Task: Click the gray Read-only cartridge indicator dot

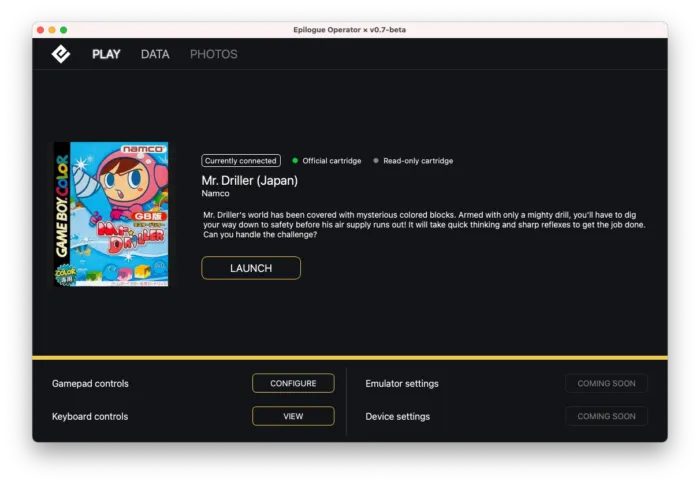Action: coord(376,160)
